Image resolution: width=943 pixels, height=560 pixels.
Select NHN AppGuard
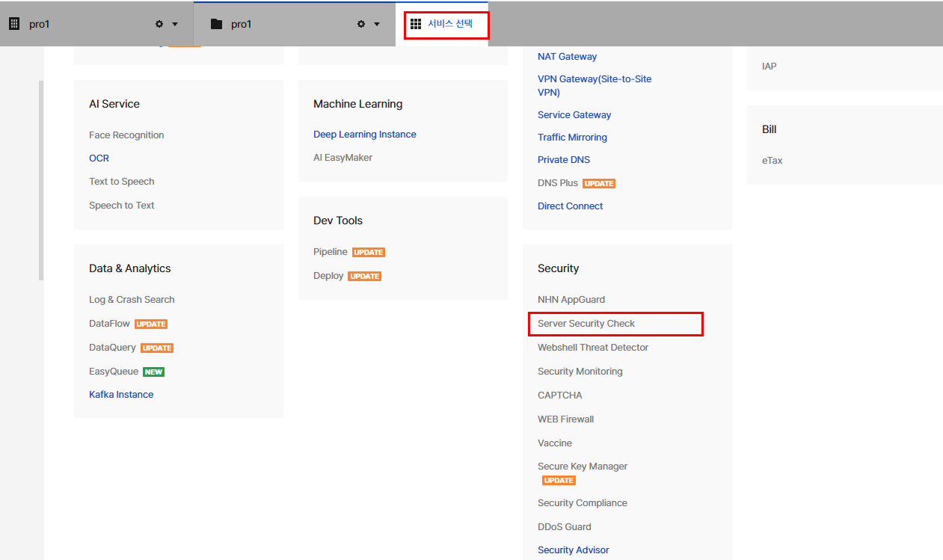pos(571,300)
